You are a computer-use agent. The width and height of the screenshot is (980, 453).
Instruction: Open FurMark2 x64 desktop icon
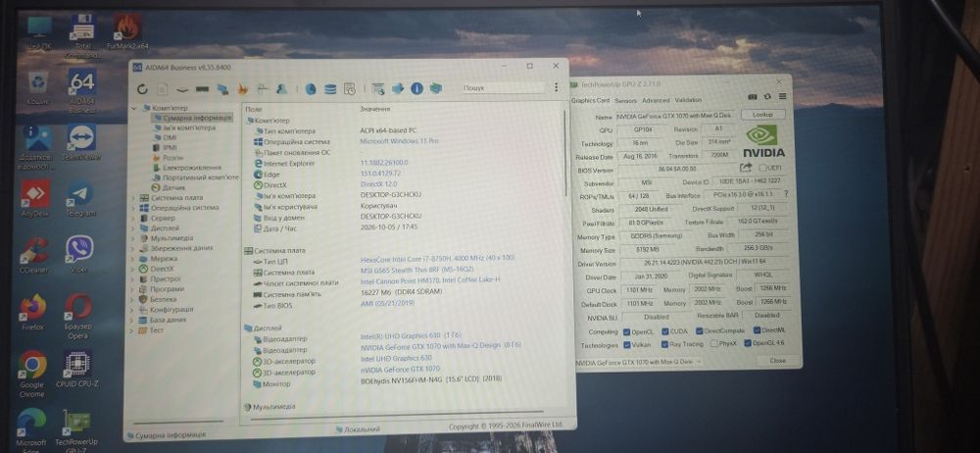[127, 31]
